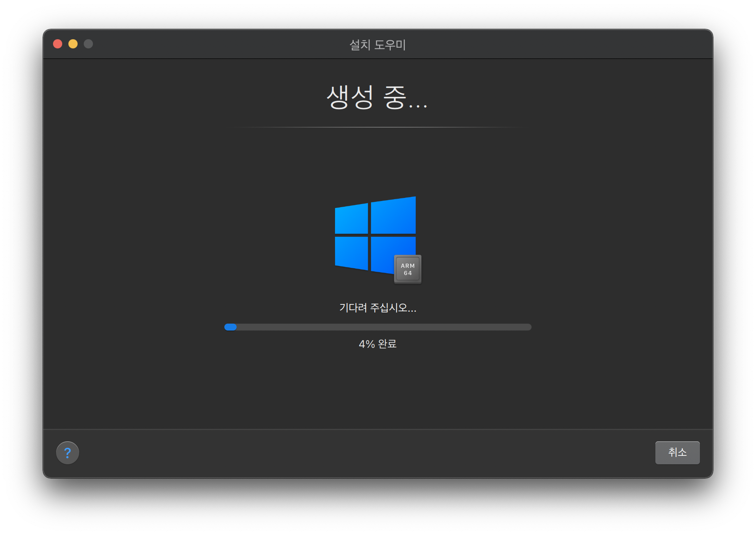This screenshot has width=756, height=535.
Task: Click the grayed-out zoom window button
Action: [x=88, y=44]
